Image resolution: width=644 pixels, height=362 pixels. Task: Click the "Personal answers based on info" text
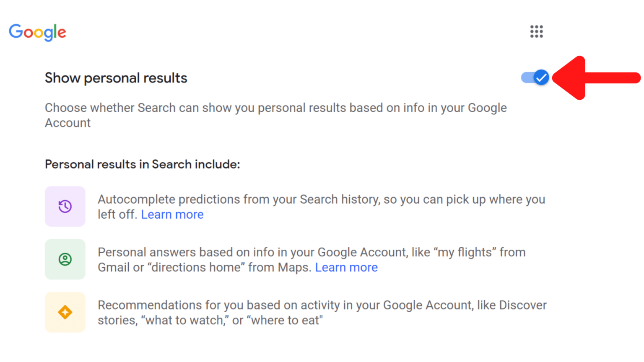[252, 252]
